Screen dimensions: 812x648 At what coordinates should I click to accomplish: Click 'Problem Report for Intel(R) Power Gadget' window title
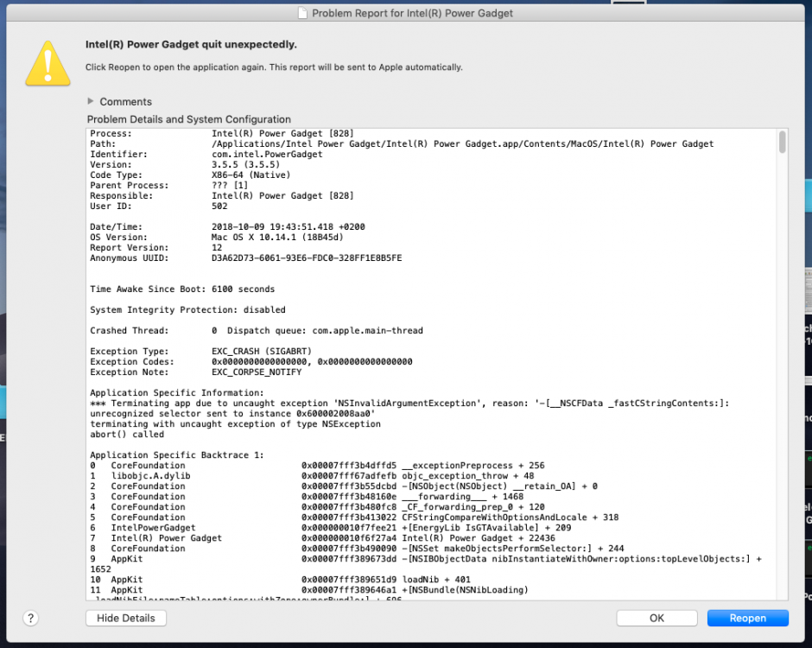point(412,13)
